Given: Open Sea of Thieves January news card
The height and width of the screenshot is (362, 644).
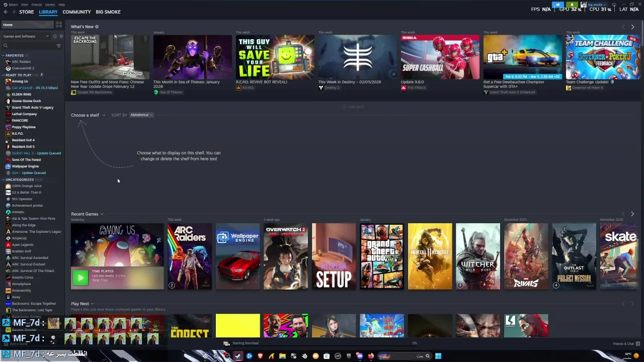Looking at the screenshot, I should 193,57.
